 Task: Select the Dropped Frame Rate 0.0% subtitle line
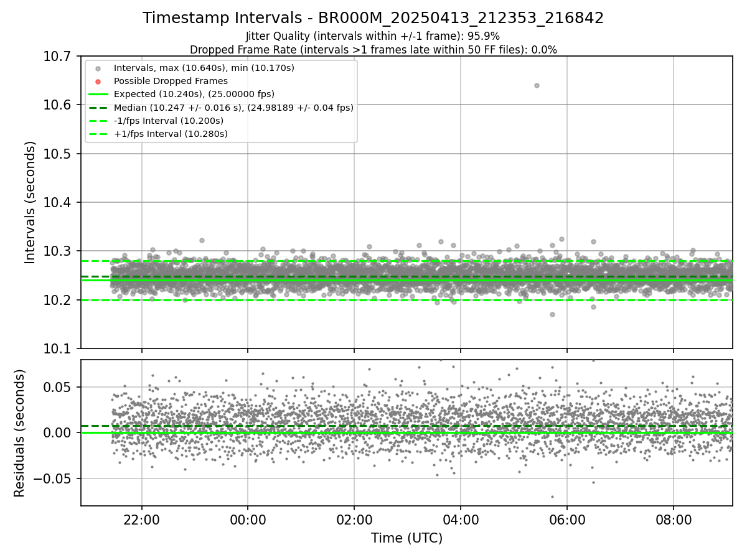373,49
